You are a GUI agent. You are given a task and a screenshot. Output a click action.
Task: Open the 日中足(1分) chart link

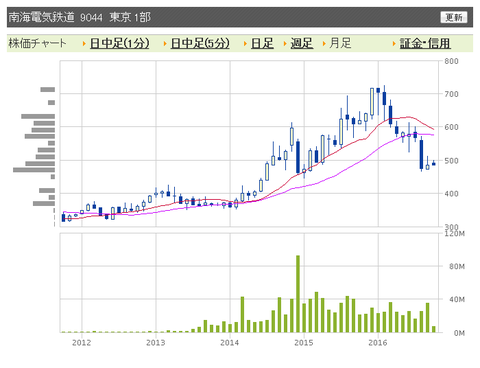[119, 43]
